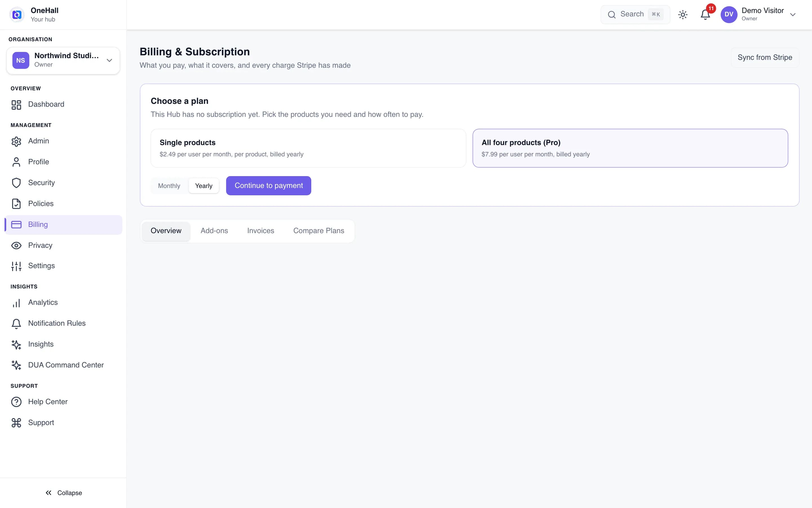812x508 pixels.
Task: Open the Analytics bar chart icon
Action: [x=16, y=303]
